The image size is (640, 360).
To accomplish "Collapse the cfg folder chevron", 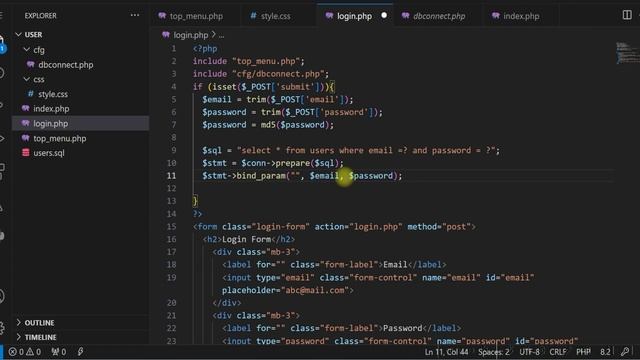I will click(x=27, y=50).
